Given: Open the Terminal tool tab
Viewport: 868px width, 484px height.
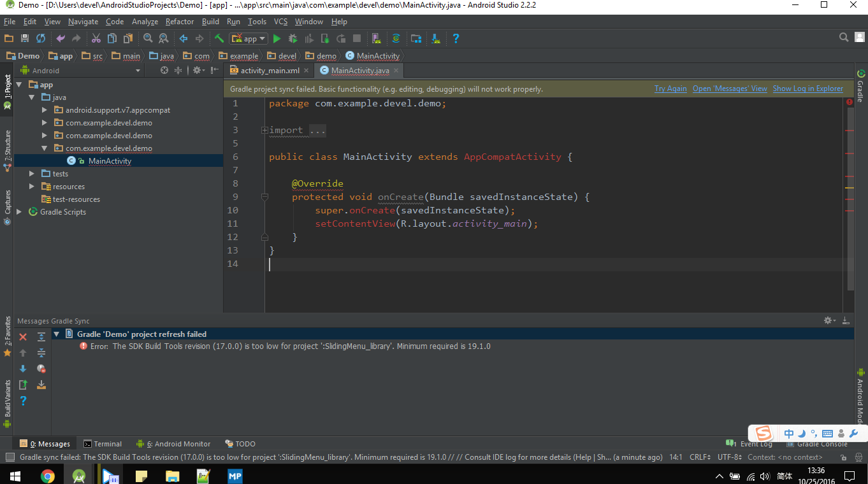Looking at the screenshot, I should [x=103, y=444].
